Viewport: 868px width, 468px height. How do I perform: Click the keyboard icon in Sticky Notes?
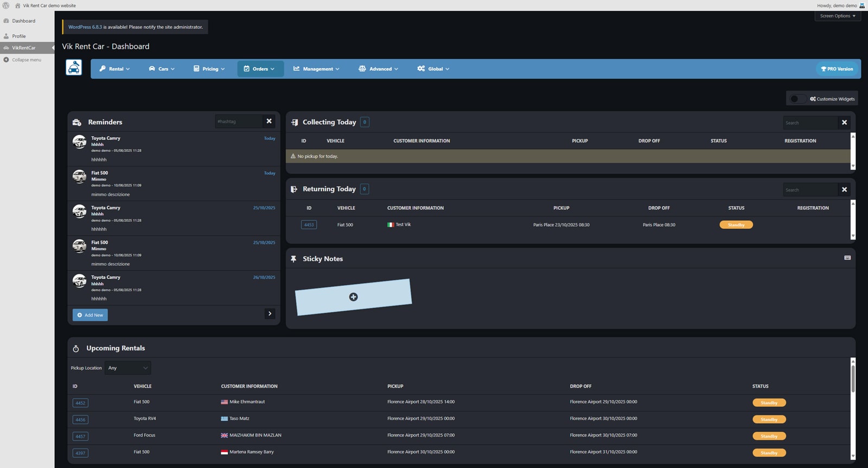[x=847, y=258]
